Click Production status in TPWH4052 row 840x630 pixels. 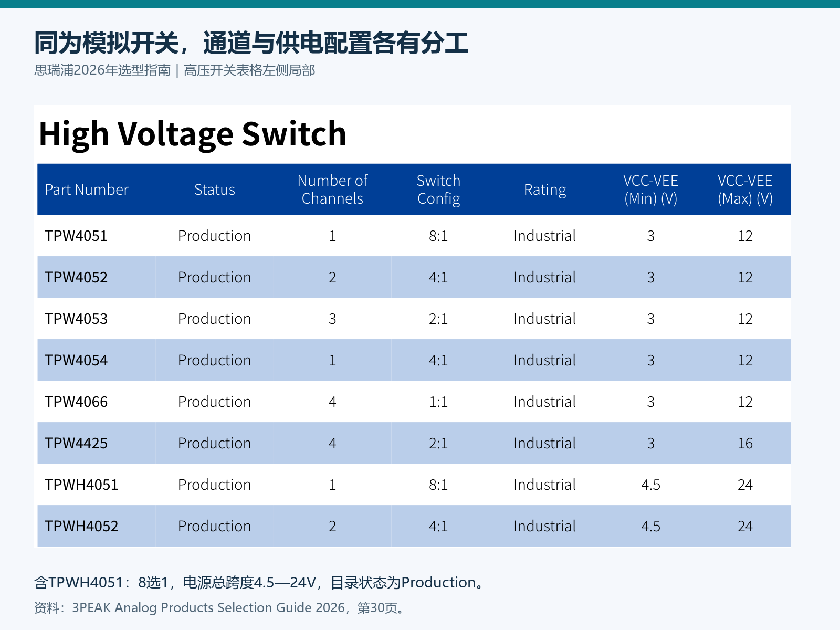click(x=215, y=526)
